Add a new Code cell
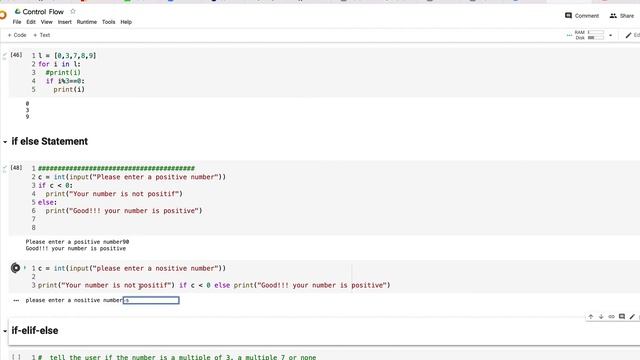The image size is (640, 360). [x=17, y=35]
